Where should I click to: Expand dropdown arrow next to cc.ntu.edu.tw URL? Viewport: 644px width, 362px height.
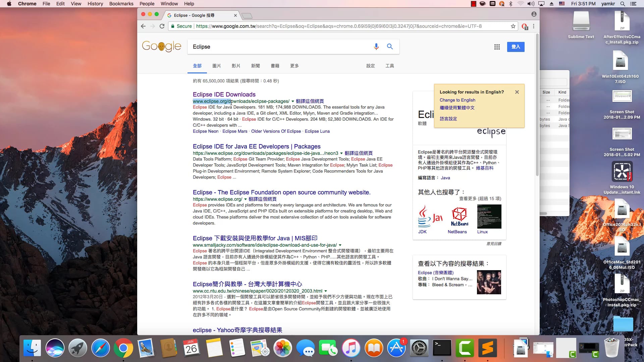325,291
